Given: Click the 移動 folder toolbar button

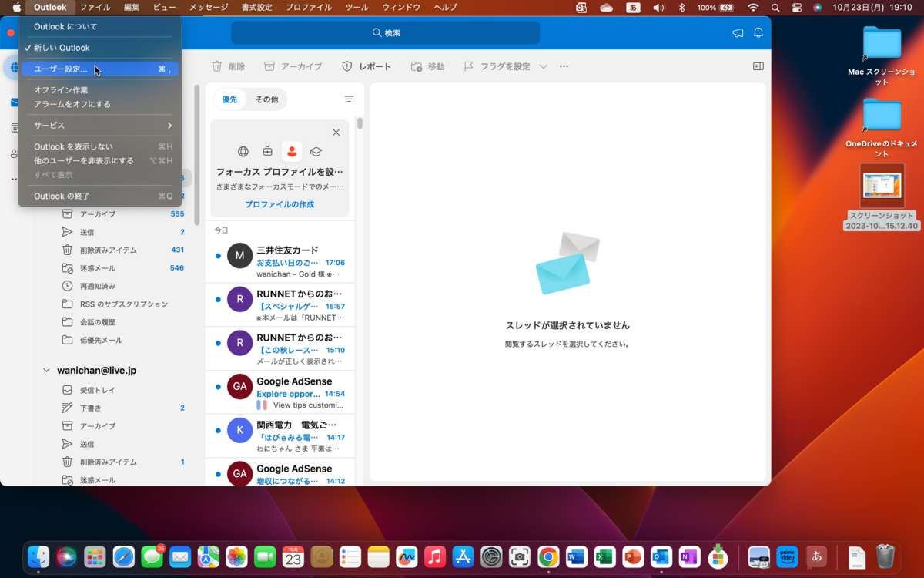Looking at the screenshot, I should pyautogui.click(x=427, y=66).
